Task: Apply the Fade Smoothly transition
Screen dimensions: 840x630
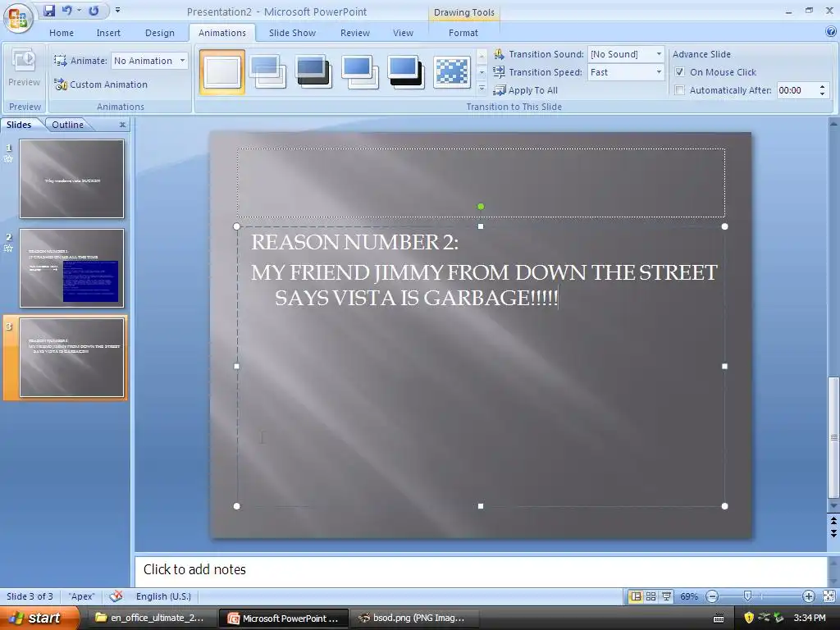Action: coord(268,72)
